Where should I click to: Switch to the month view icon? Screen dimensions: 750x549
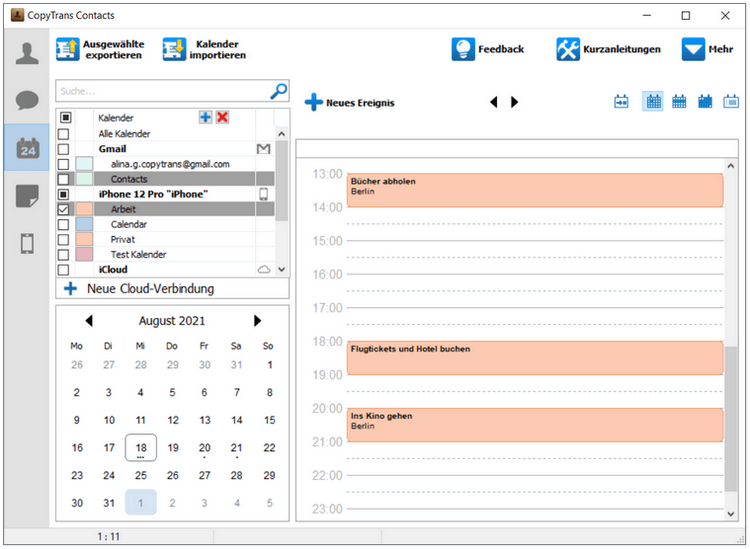705,101
